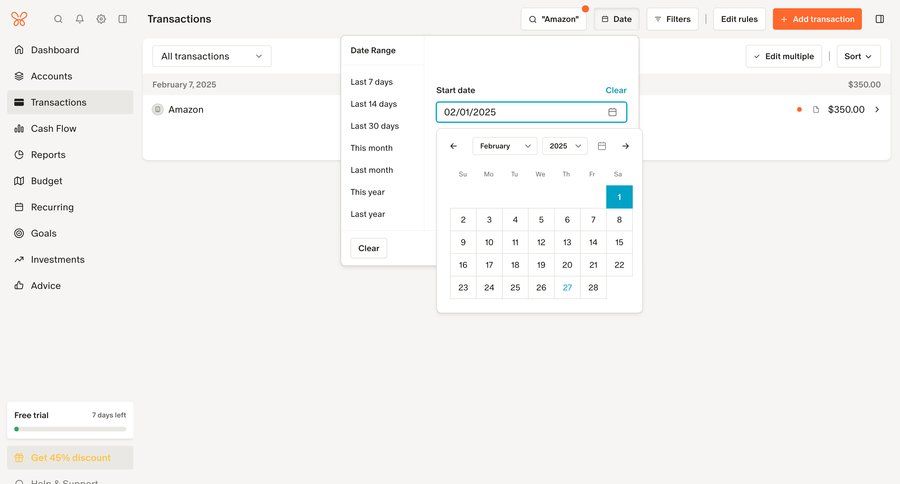
Task: Select This month range
Action: point(371,148)
